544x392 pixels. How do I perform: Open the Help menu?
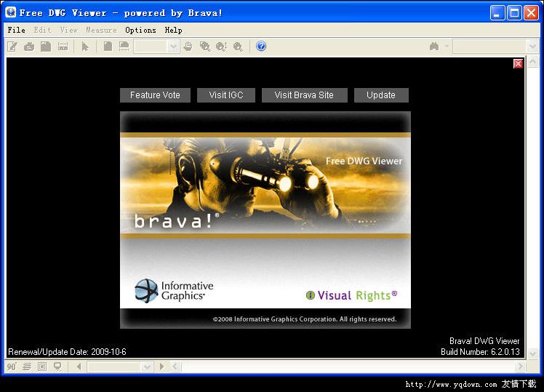point(174,30)
